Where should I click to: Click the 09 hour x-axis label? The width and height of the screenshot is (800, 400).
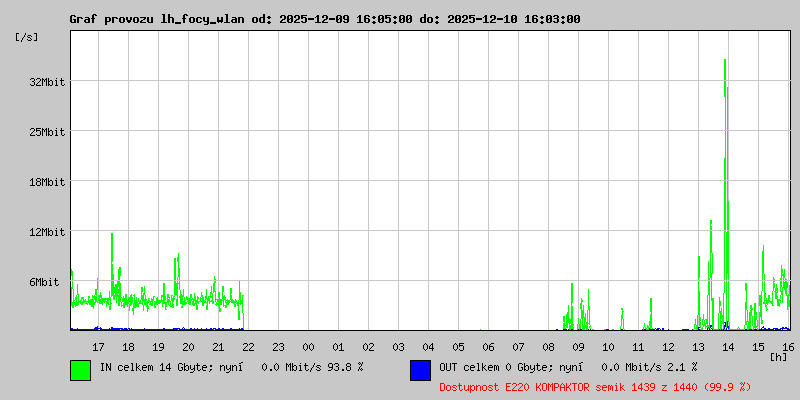[578, 347]
